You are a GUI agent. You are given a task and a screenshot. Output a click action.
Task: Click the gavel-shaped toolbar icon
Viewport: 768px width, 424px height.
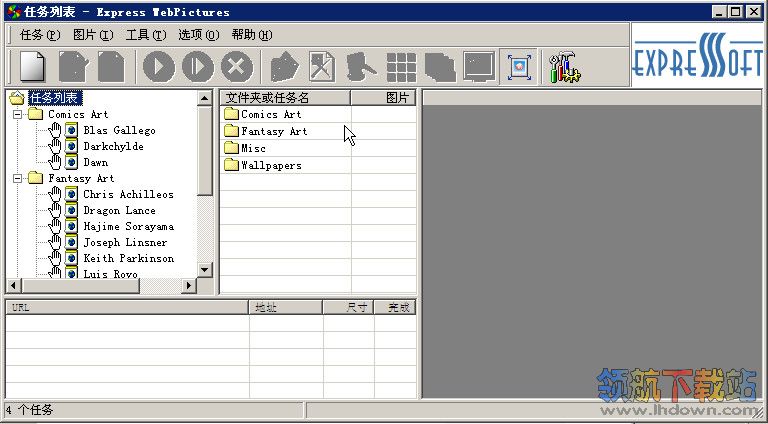coord(361,67)
